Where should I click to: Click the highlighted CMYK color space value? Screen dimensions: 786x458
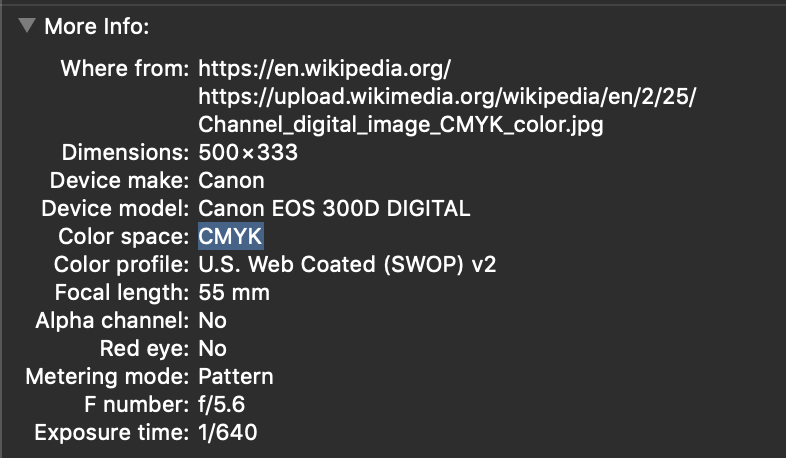(231, 236)
